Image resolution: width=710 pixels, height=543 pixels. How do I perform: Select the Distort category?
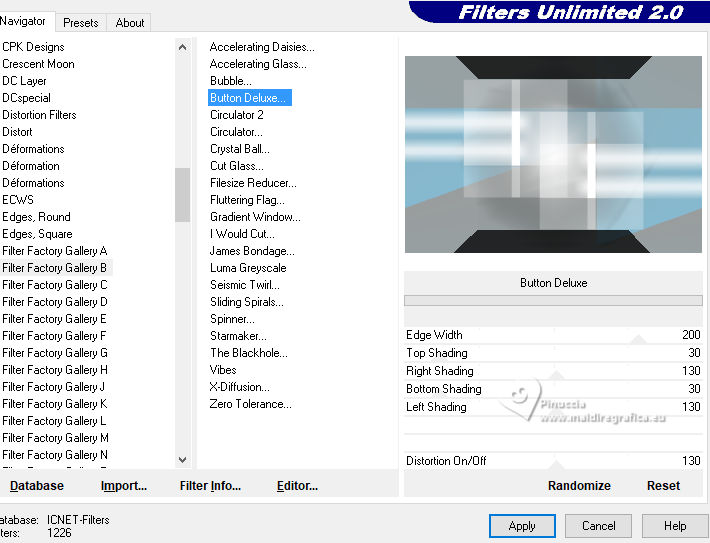click(17, 132)
